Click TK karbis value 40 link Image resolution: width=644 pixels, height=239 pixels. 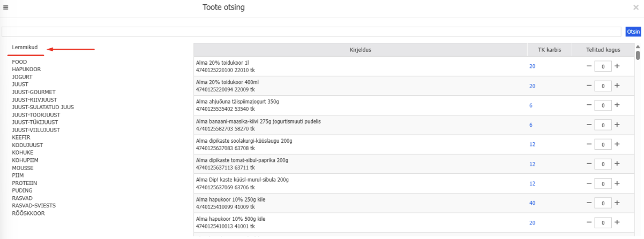point(532,203)
